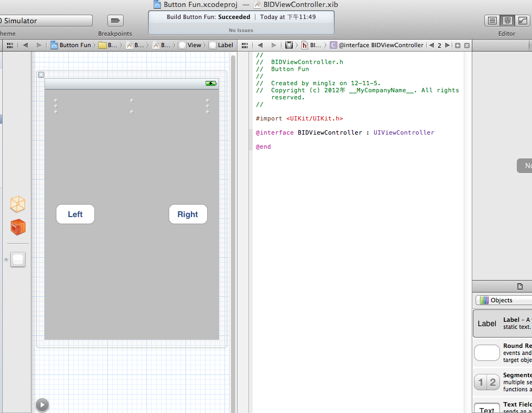This screenshot has width=532, height=413.
Task: Click the #import UIKit line
Action: pyautogui.click(x=299, y=118)
